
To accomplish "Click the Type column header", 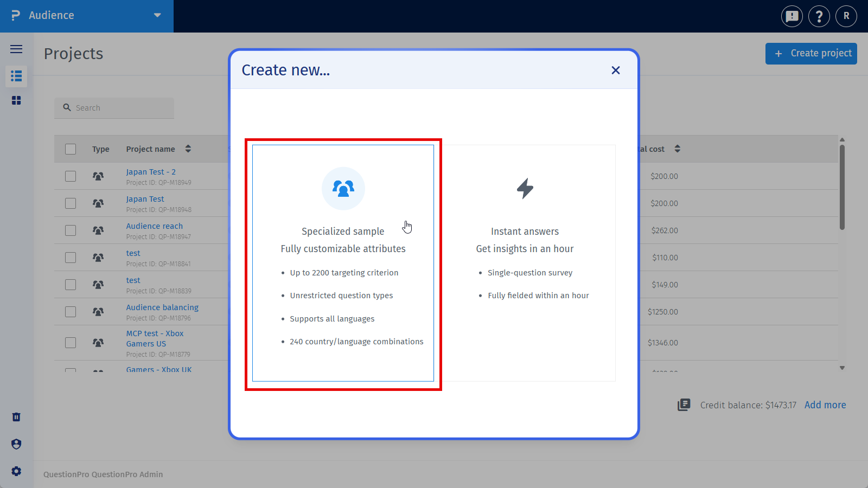I will pyautogui.click(x=100, y=149).
